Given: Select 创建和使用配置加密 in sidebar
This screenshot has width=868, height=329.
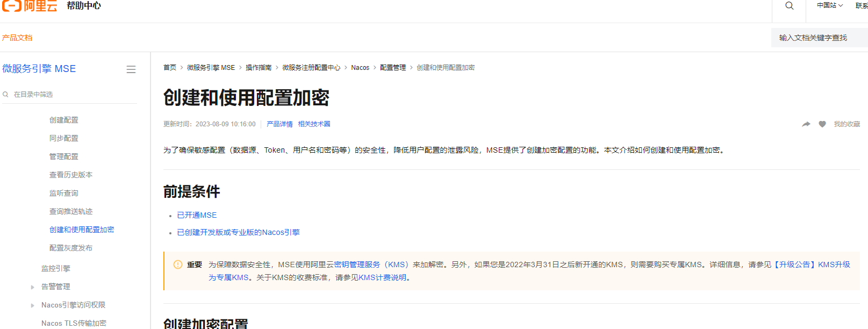Looking at the screenshot, I should (x=82, y=230).
